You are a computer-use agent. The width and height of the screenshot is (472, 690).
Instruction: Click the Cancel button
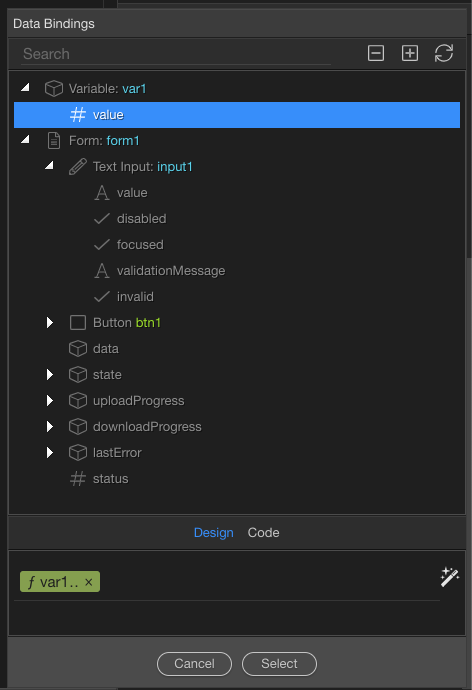(194, 664)
